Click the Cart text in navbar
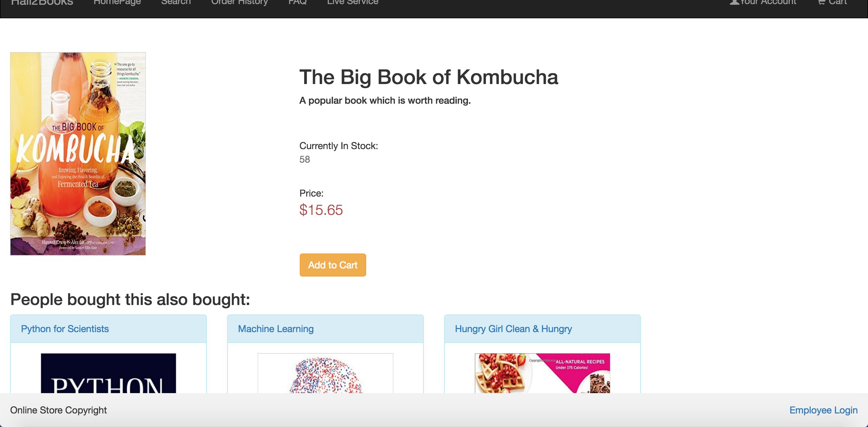The width and height of the screenshot is (868, 427). pyautogui.click(x=837, y=3)
